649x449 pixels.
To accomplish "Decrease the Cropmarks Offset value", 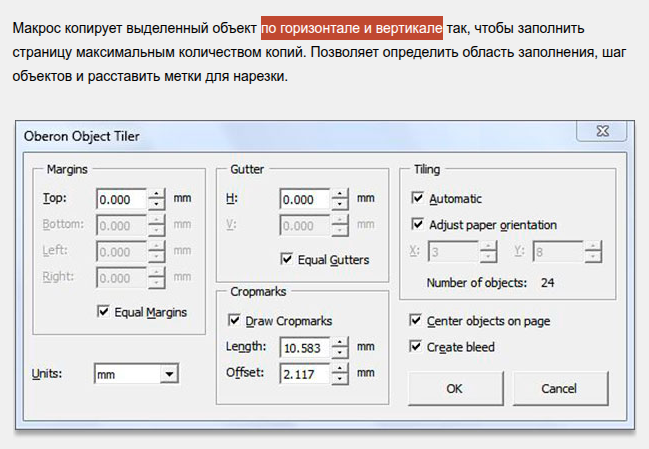I will (x=340, y=379).
